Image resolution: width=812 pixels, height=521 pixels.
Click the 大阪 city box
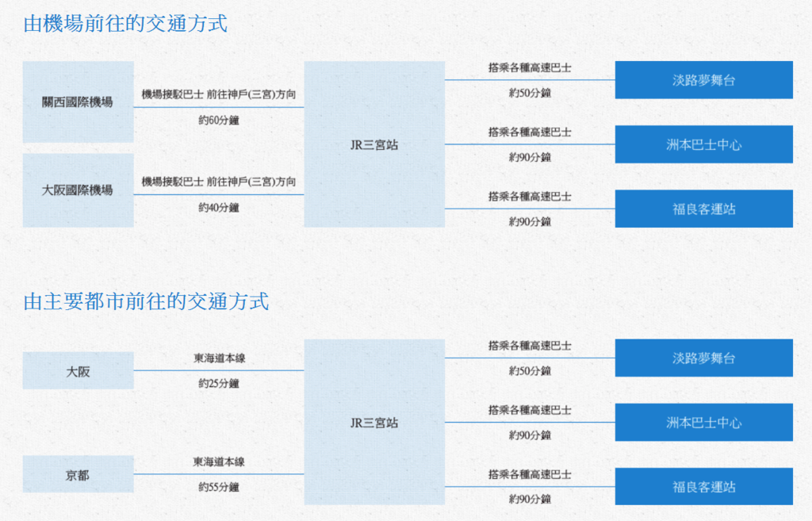tap(79, 371)
